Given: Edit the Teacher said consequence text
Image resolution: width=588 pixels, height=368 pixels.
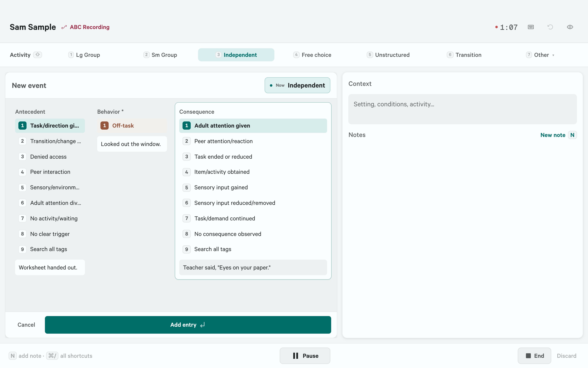Looking at the screenshot, I should point(253,267).
